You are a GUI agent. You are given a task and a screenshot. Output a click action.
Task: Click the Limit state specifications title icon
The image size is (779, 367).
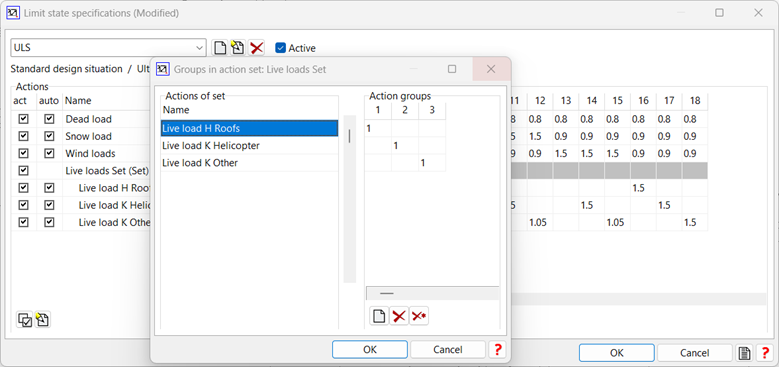12,13
